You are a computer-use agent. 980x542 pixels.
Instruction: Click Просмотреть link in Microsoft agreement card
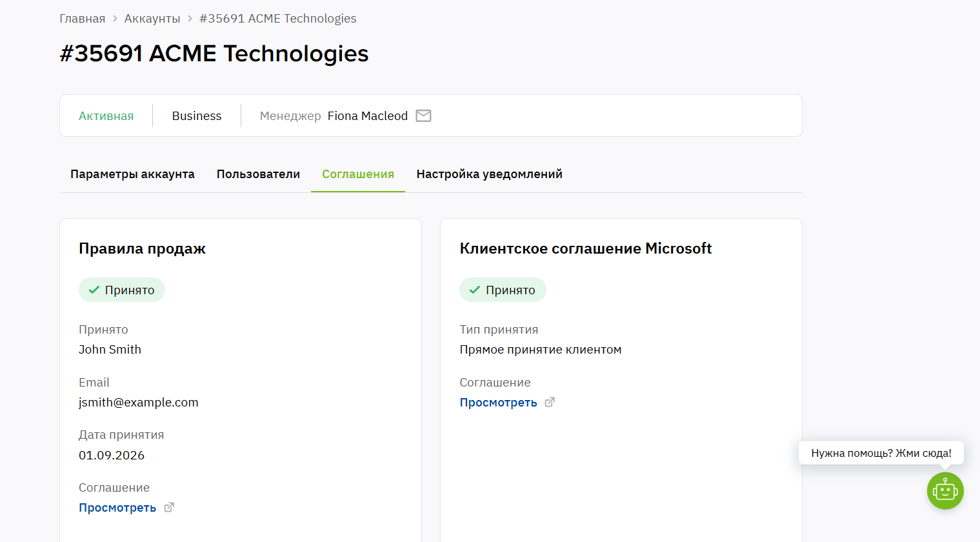point(498,403)
